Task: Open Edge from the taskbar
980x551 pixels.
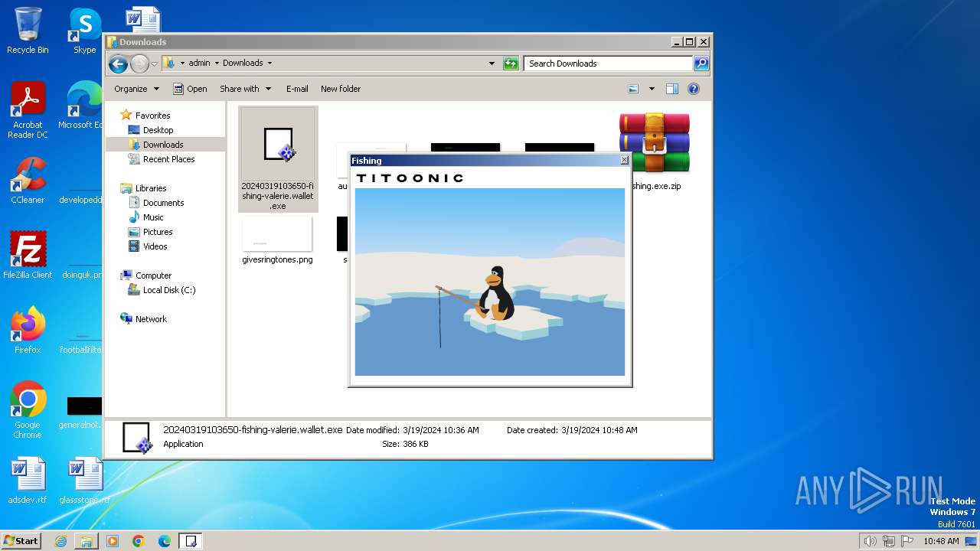Action: click(165, 541)
